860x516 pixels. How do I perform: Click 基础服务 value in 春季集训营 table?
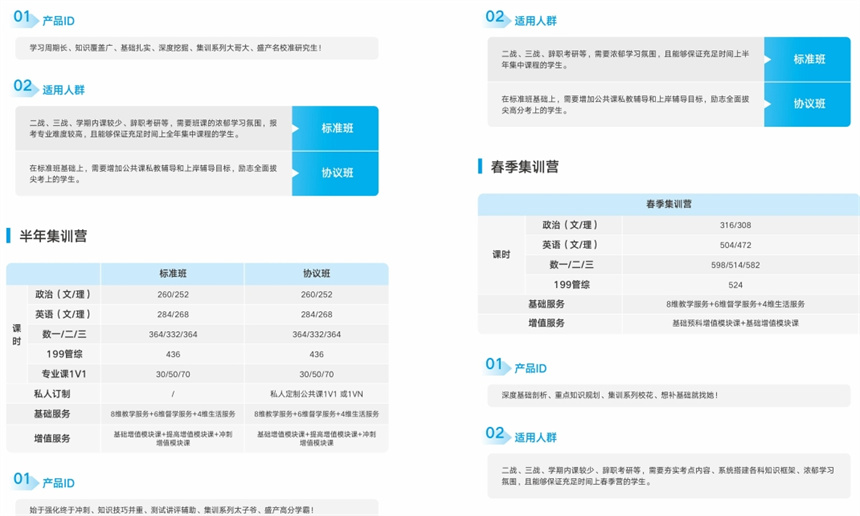[x=735, y=304]
